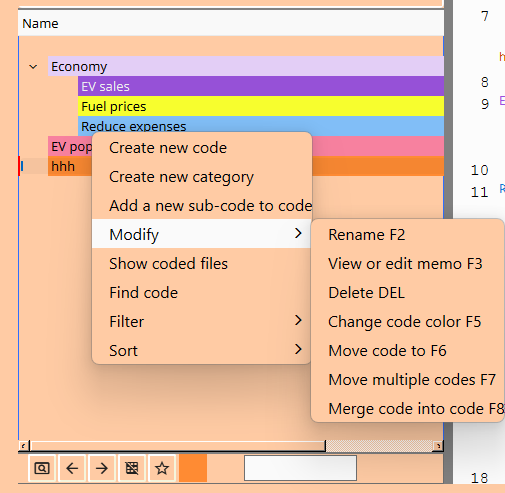The image size is (505, 493).
Task: Select the Fuel prices code
Action: point(261,106)
